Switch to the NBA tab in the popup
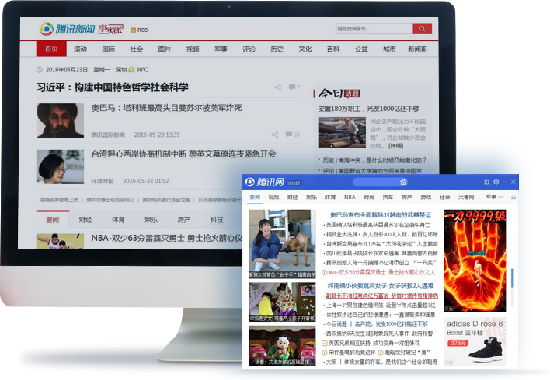This screenshot has width=550, height=380. 350,197
